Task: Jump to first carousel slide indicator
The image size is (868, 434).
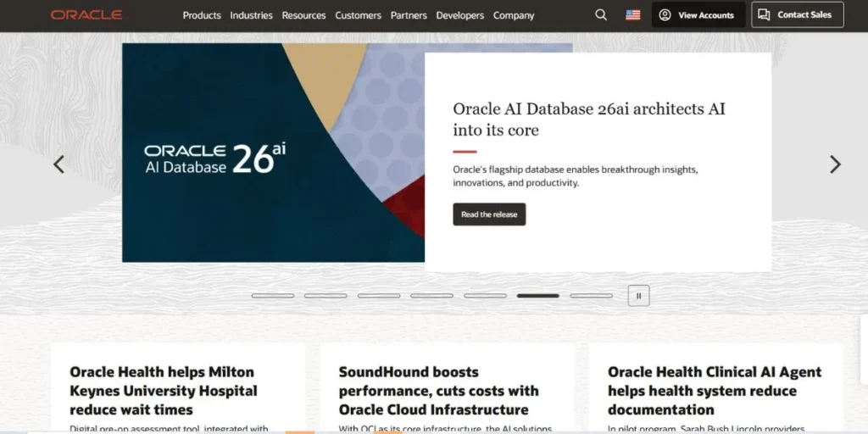Action: (x=273, y=296)
